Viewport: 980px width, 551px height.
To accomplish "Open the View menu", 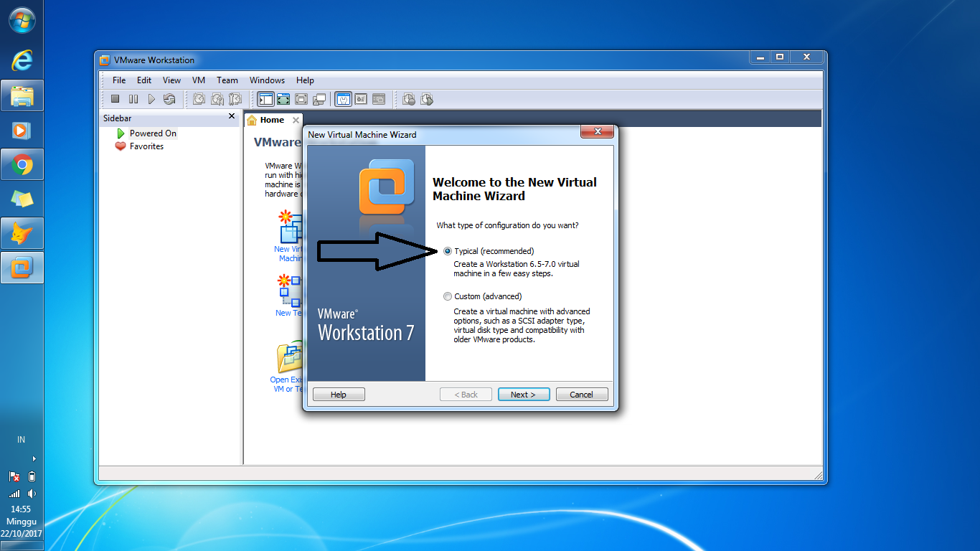I will pyautogui.click(x=171, y=80).
